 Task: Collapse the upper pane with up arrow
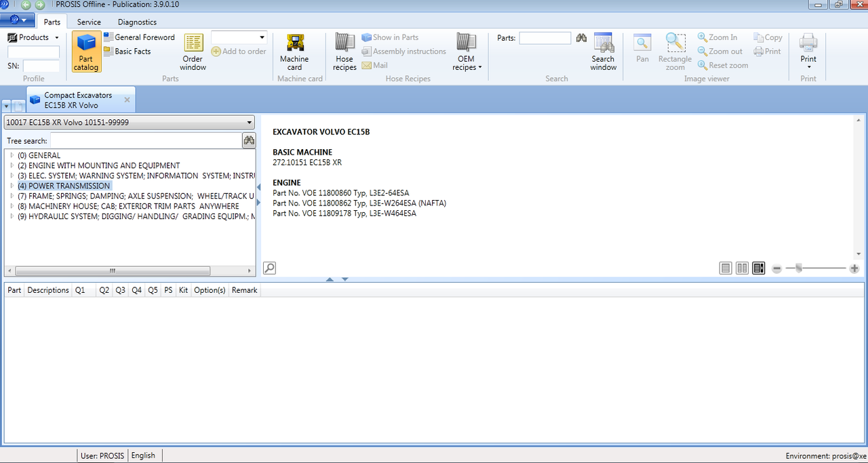(330, 279)
